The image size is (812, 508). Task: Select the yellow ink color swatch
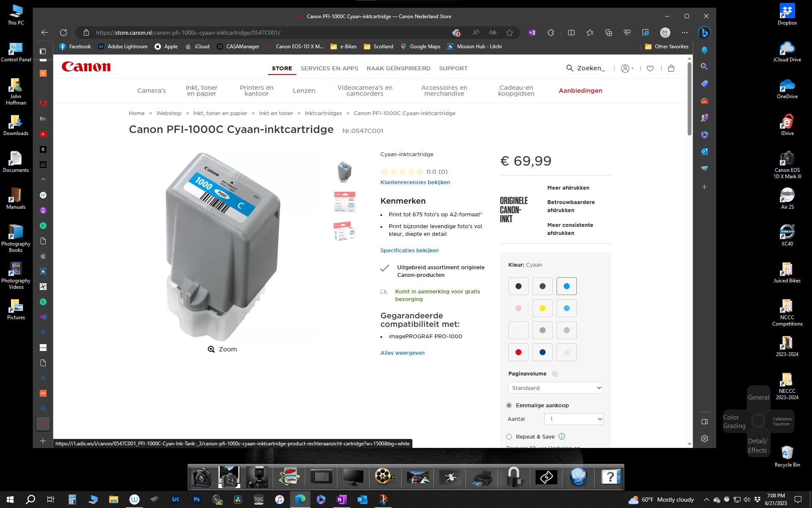542,308
